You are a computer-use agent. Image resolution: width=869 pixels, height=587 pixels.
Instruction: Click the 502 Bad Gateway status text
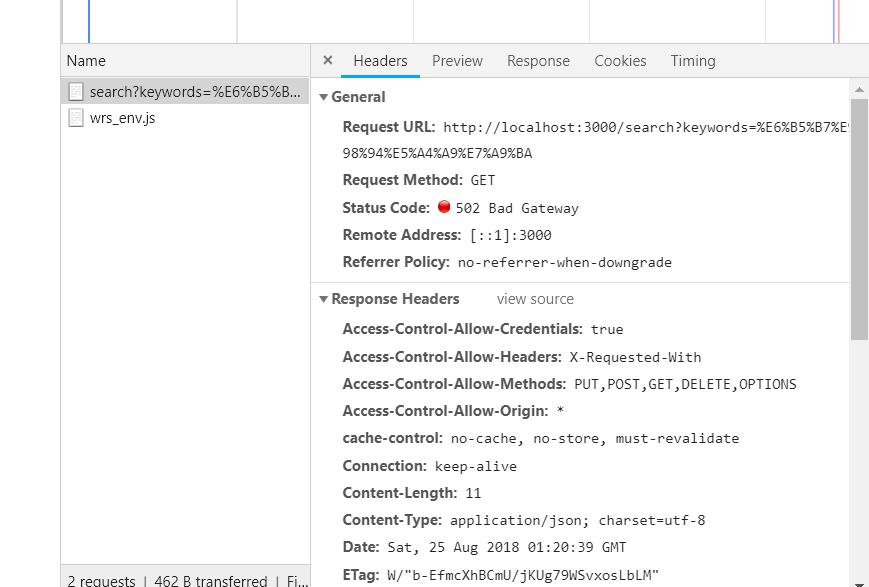click(x=517, y=208)
